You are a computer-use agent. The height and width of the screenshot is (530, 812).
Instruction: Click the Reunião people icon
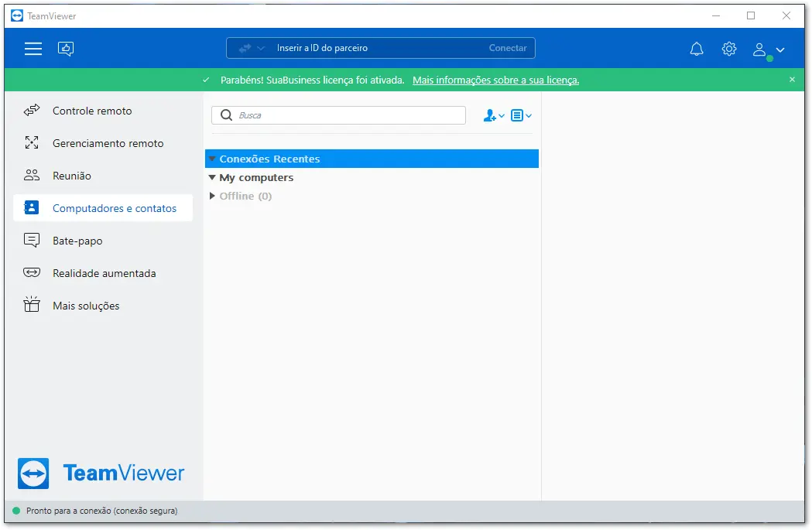(32, 175)
